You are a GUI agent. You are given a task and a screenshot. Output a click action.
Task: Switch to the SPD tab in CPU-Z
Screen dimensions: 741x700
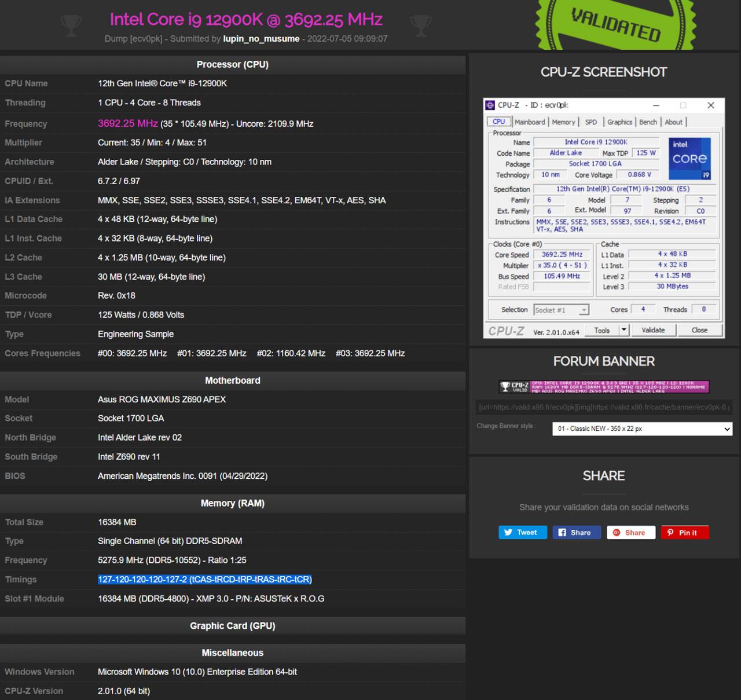point(590,122)
